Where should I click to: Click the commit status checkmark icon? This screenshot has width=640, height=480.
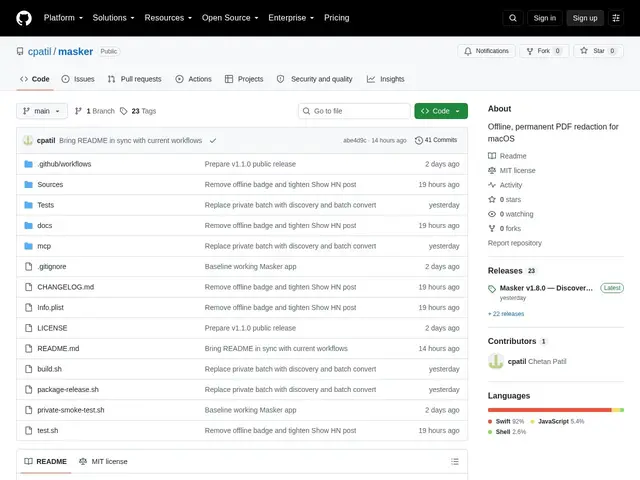[213, 140]
